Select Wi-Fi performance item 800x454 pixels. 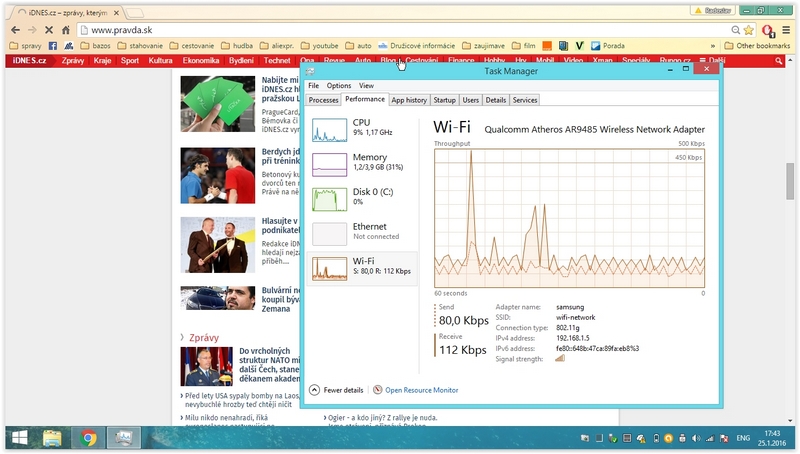(362, 268)
